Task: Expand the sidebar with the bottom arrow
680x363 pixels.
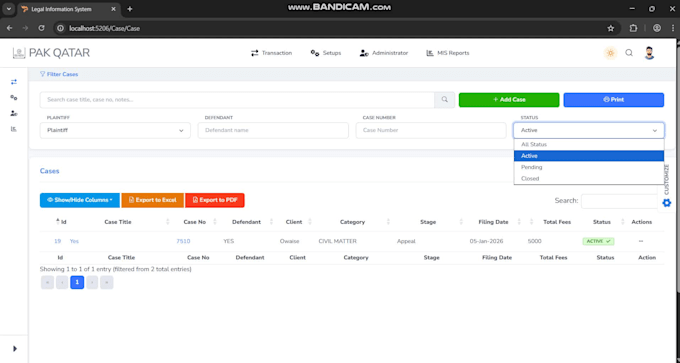Action: (x=15, y=349)
